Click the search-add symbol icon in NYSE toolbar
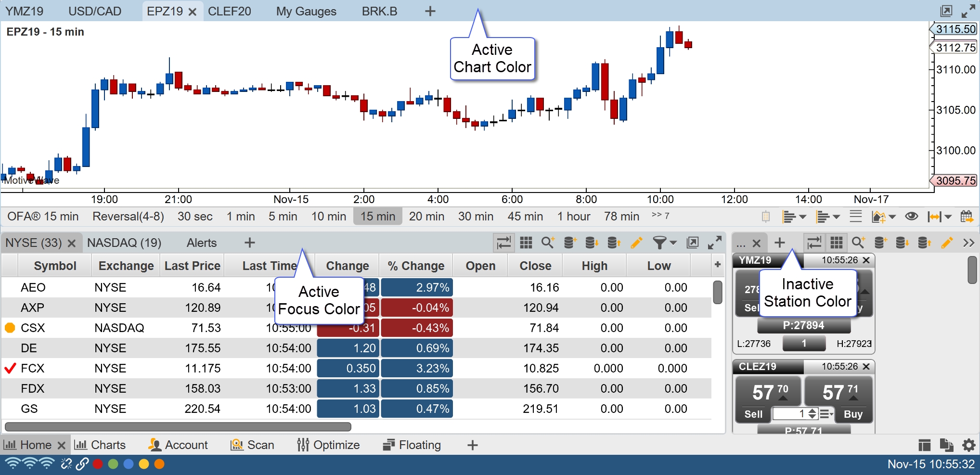The width and height of the screenshot is (980, 475). [548, 243]
